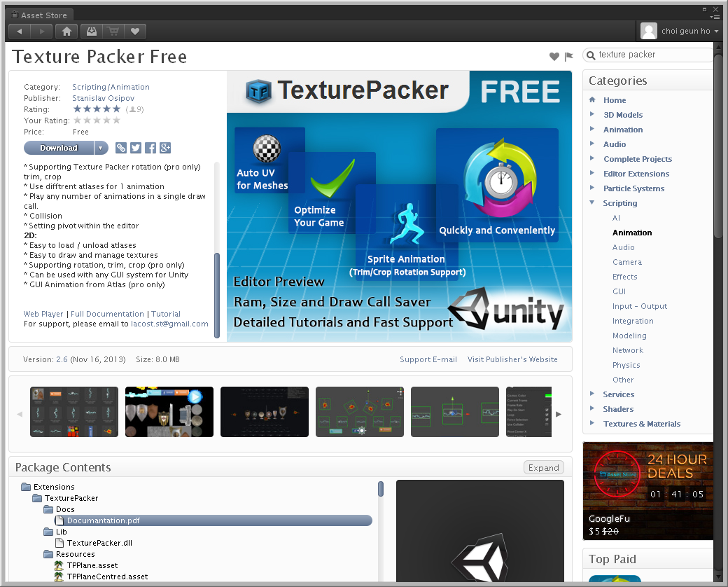Flag this asset for review
The image size is (728, 587).
[568, 57]
